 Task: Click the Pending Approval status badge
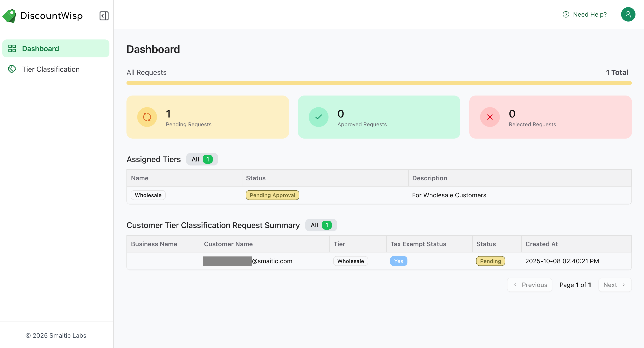click(272, 195)
